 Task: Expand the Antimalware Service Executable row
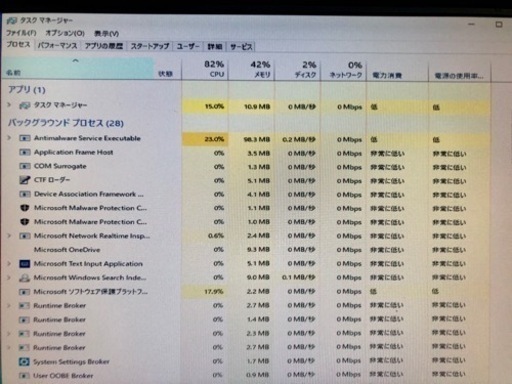click(x=9, y=138)
